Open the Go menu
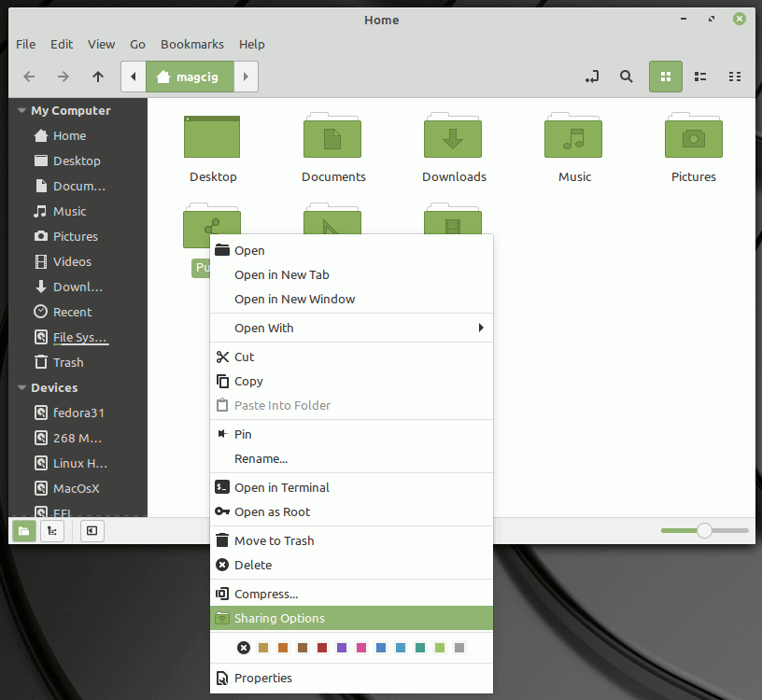Viewport: 762px width, 700px height. [137, 44]
